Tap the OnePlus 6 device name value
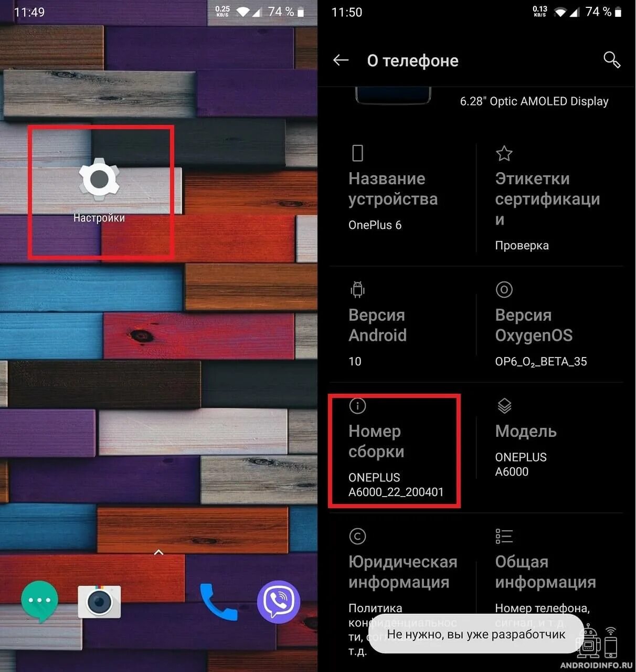Screen dimensions: 636x672 point(375,225)
